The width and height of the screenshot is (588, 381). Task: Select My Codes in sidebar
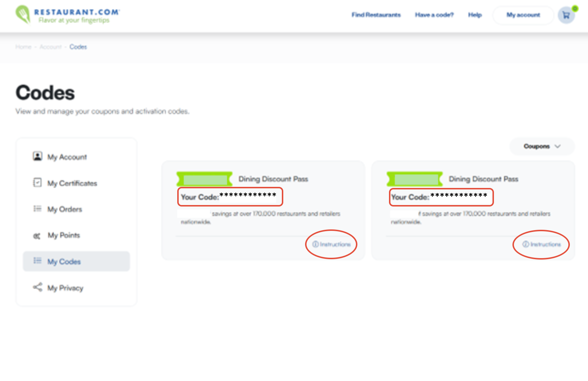click(x=76, y=261)
